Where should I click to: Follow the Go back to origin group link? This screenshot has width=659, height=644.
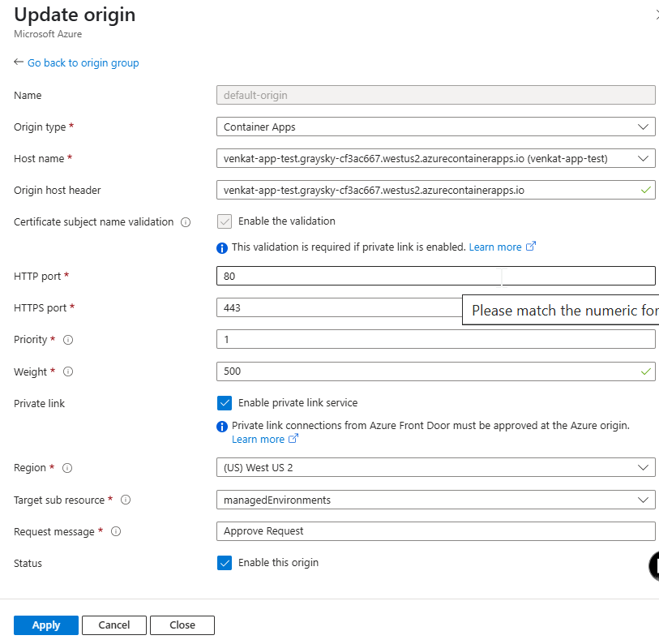[x=83, y=62]
